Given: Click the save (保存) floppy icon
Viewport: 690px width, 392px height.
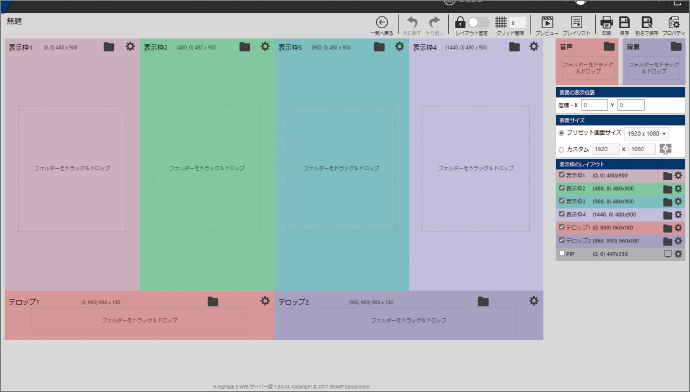Looking at the screenshot, I should (624, 22).
